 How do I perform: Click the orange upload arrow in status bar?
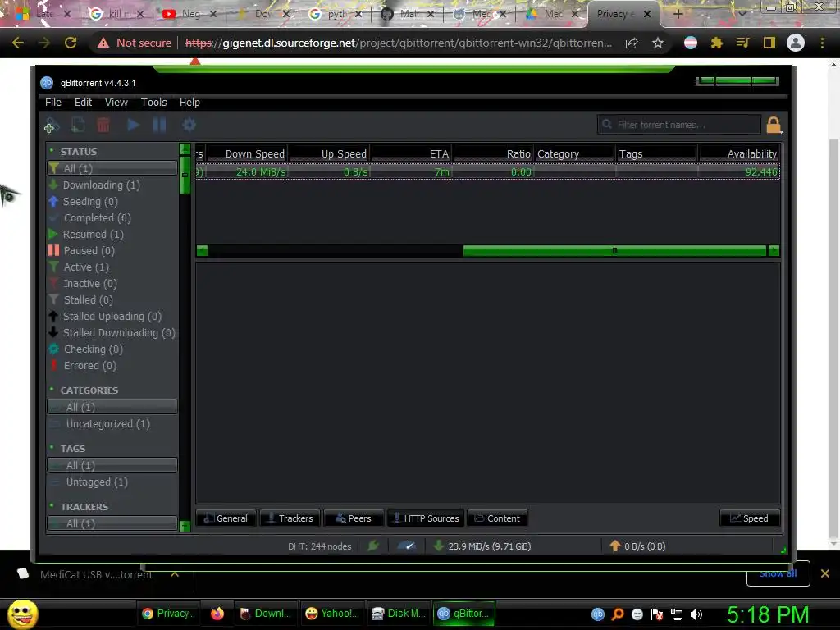click(615, 546)
